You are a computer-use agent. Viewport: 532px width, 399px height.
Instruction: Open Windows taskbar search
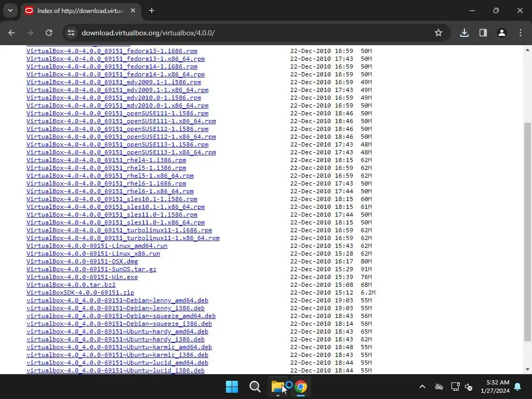click(255, 387)
